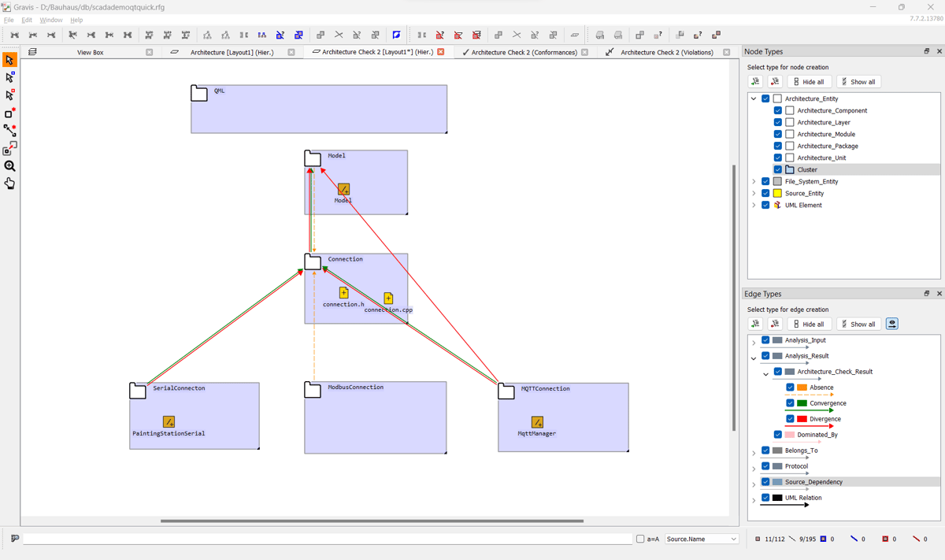Viewport: 945px width, 560px height.
Task: Click the MqttManager node icon
Action: click(537, 423)
